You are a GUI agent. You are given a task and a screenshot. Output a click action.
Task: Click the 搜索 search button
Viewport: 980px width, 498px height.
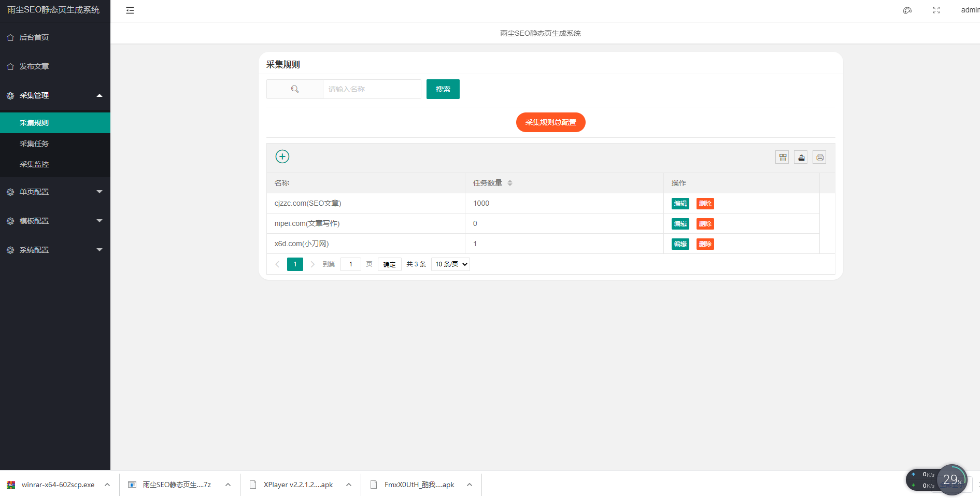pos(443,89)
